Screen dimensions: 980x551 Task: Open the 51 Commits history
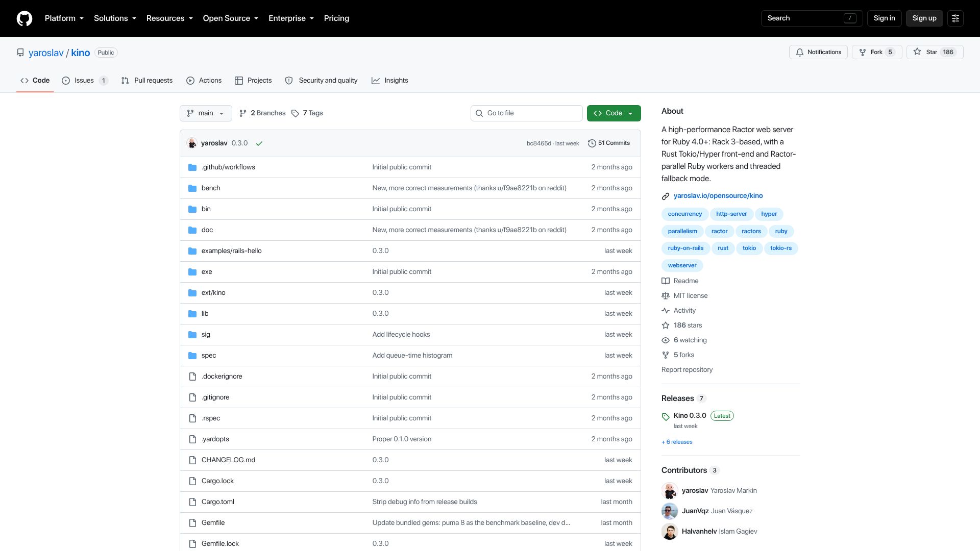609,143
